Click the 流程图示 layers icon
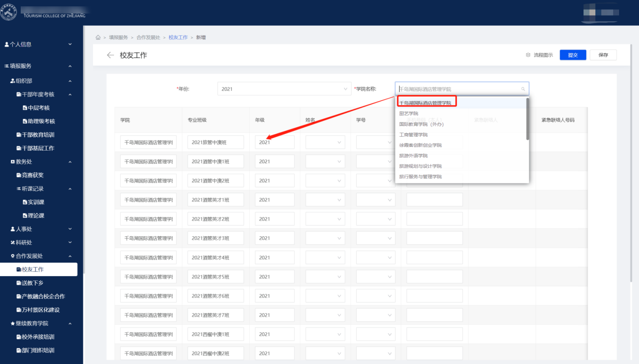 tap(528, 55)
